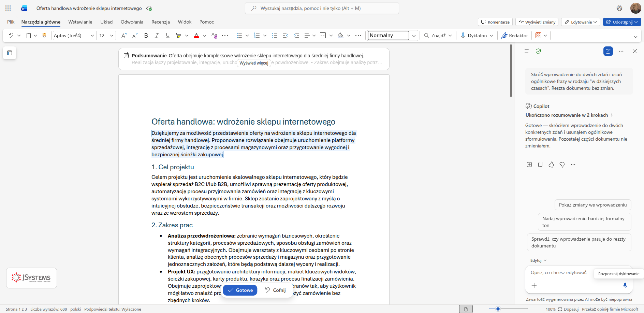This screenshot has width=644, height=313.
Task: Click the Undo arrow in the toolbar
Action: (x=11, y=35)
